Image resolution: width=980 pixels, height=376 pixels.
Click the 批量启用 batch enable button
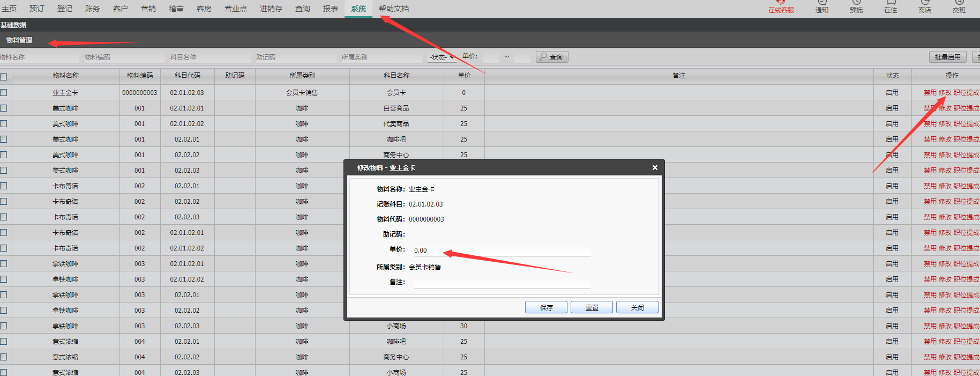[x=947, y=57]
